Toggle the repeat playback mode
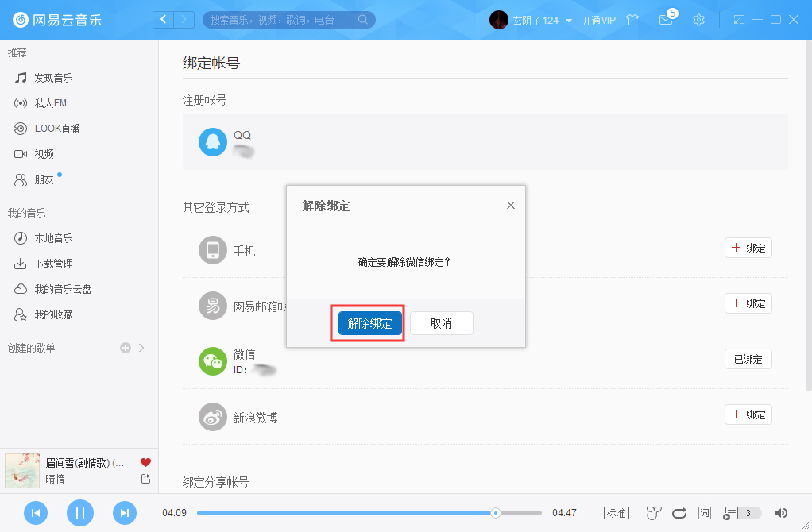Viewport: 812px width, 532px height. [x=679, y=513]
